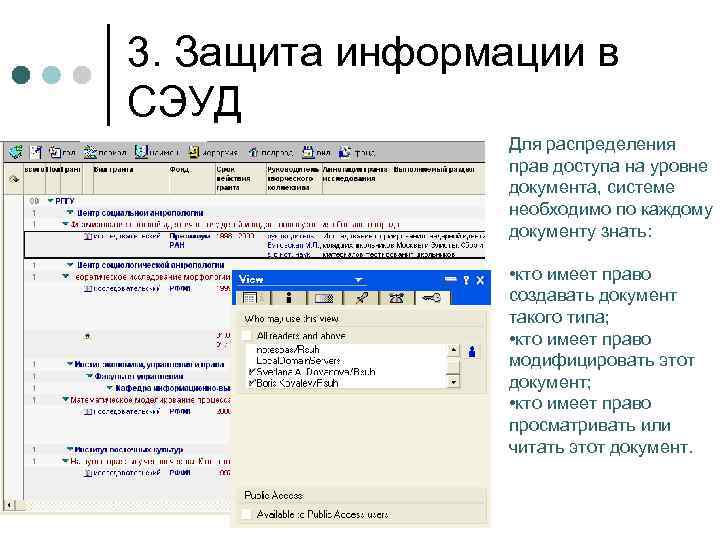Select the LocalDomainServers list entry

[x=298, y=360]
